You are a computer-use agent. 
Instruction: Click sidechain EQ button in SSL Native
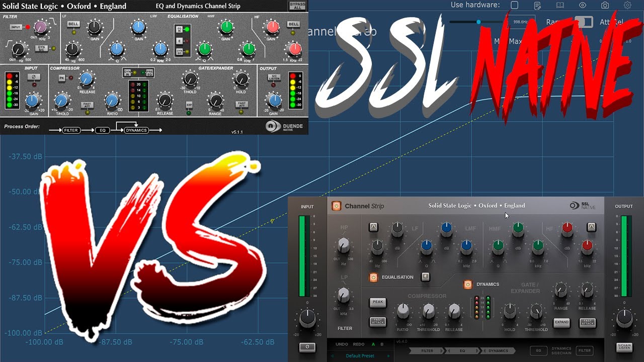(x=538, y=350)
